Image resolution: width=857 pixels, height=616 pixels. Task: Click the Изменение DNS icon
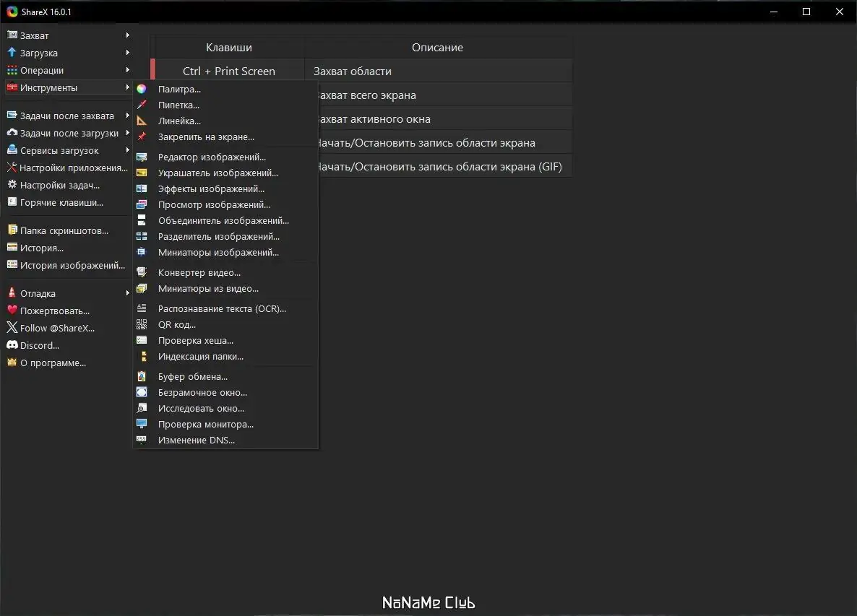(x=142, y=439)
